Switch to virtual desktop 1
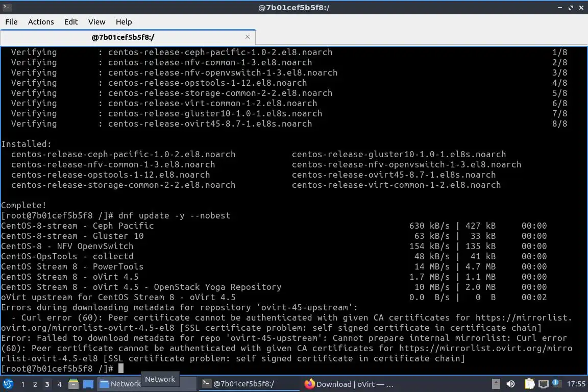This screenshot has height=392, width=588. (23, 384)
